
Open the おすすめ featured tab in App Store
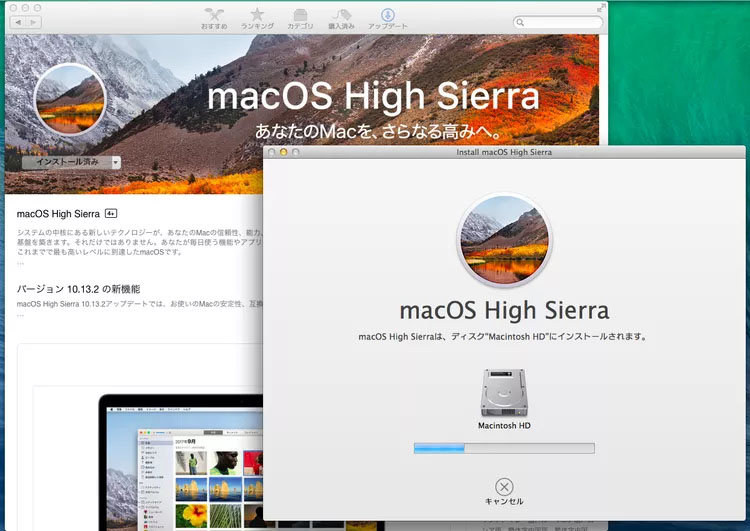coord(214,19)
